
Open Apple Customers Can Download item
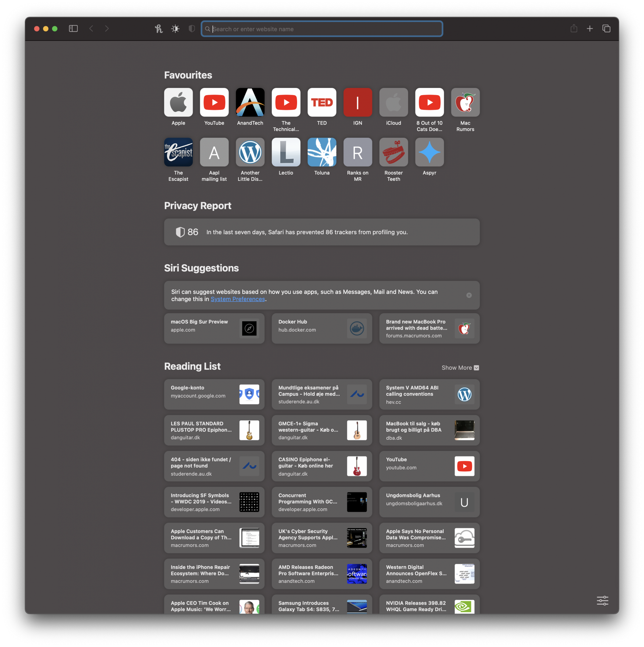point(214,538)
